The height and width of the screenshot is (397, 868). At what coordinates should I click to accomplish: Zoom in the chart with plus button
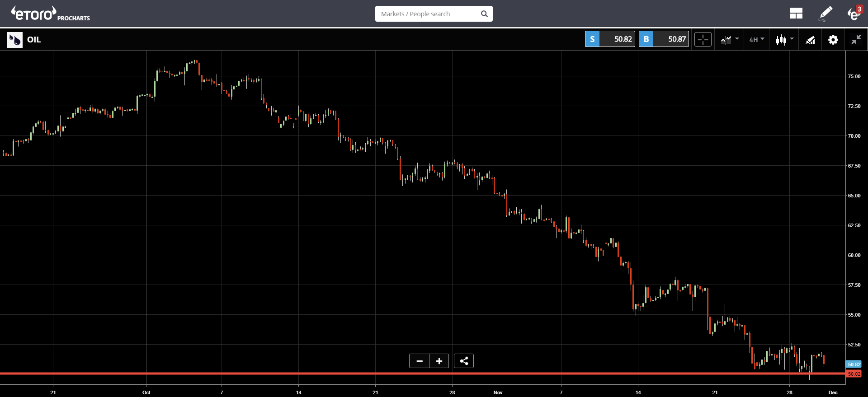[x=439, y=361]
